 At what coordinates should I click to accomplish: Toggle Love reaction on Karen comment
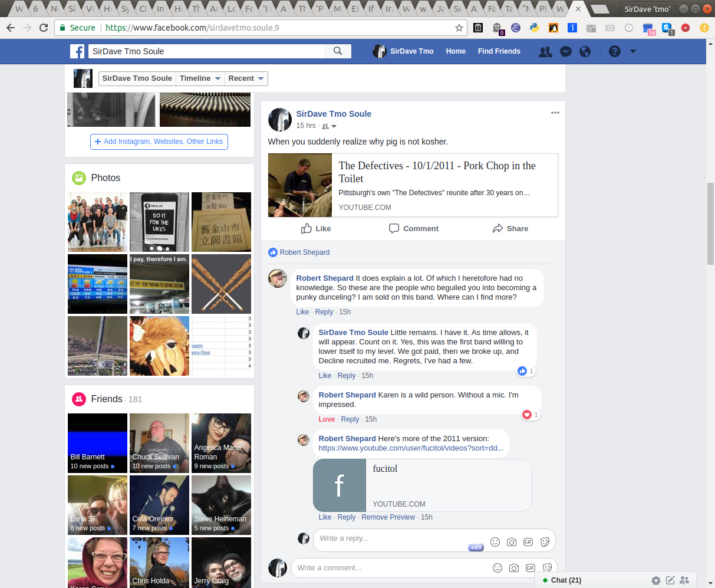[x=327, y=419]
